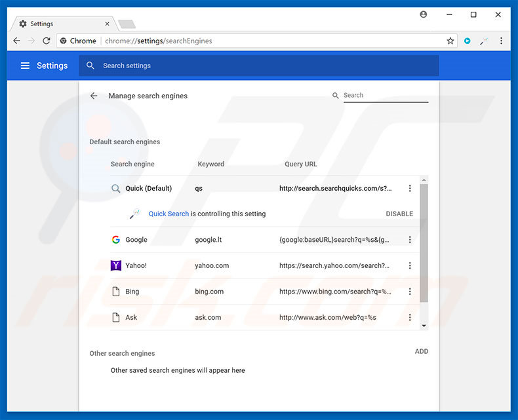Click the Google baseURL query URL
This screenshot has height=420, width=518.
click(334, 240)
